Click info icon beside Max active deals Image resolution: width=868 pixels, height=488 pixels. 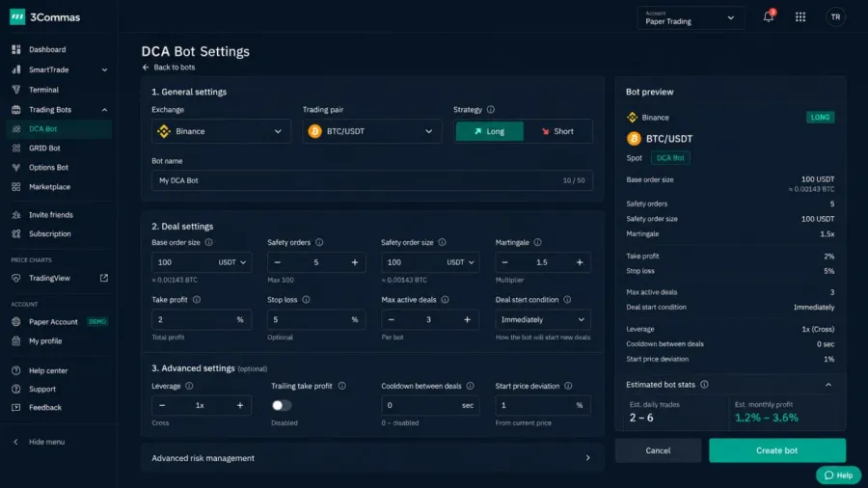click(445, 299)
